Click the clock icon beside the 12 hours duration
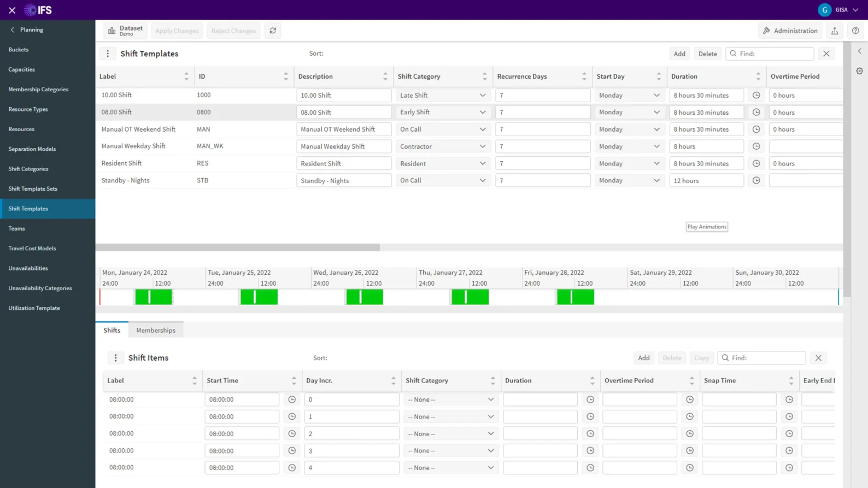The height and width of the screenshot is (488, 868). [756, 180]
